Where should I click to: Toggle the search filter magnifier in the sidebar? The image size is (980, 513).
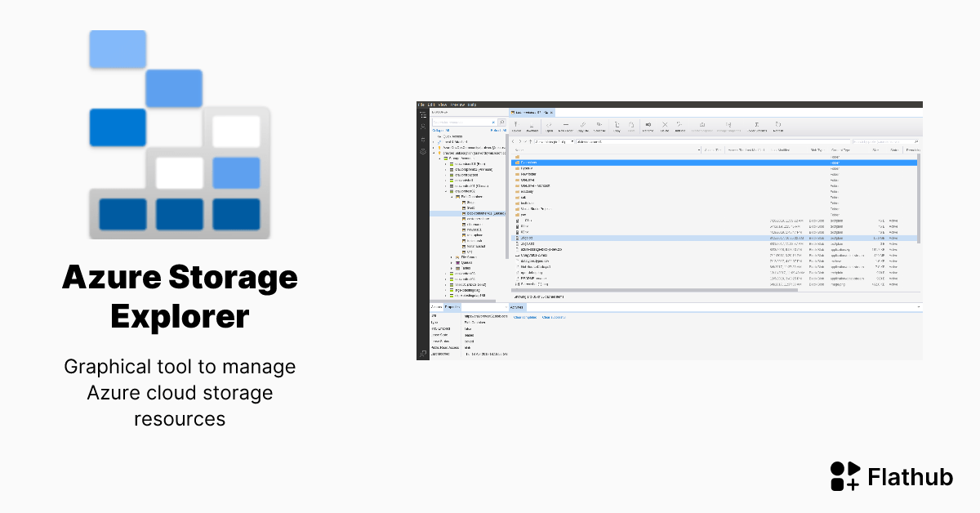click(501, 121)
